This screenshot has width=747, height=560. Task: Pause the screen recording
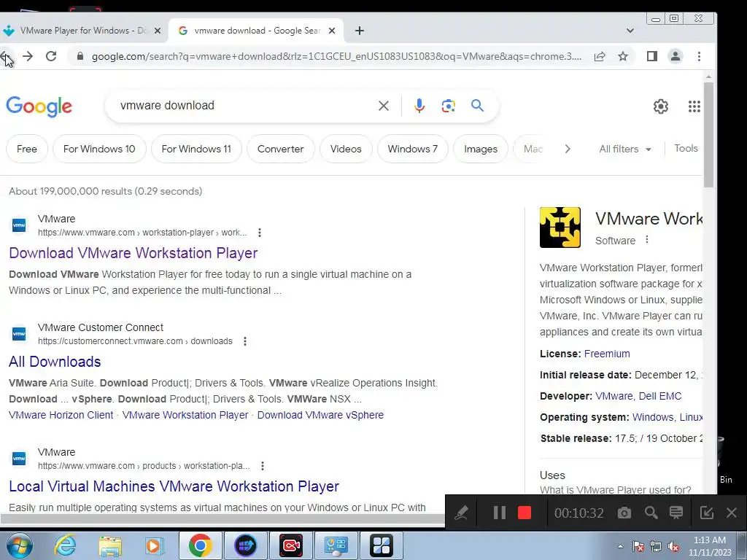499,513
